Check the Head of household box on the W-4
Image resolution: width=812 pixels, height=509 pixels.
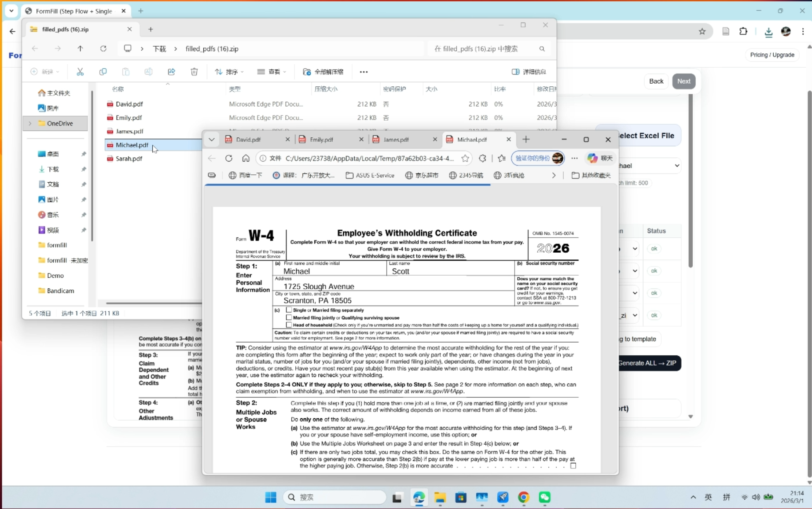289,325
